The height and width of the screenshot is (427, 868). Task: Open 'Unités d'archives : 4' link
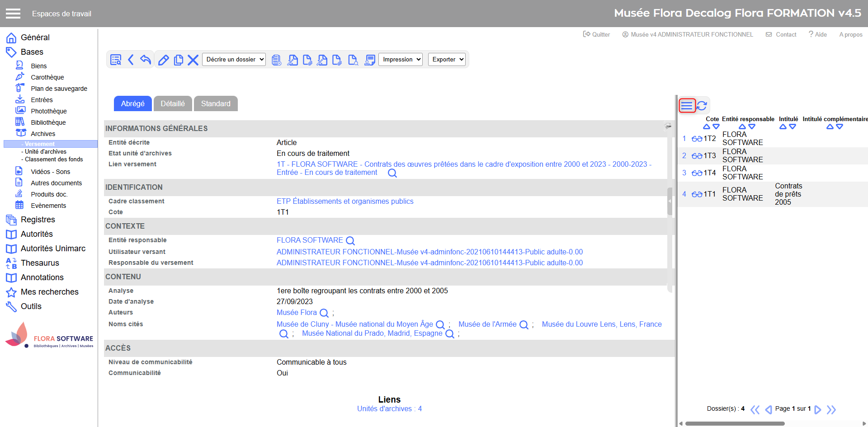(x=389, y=409)
